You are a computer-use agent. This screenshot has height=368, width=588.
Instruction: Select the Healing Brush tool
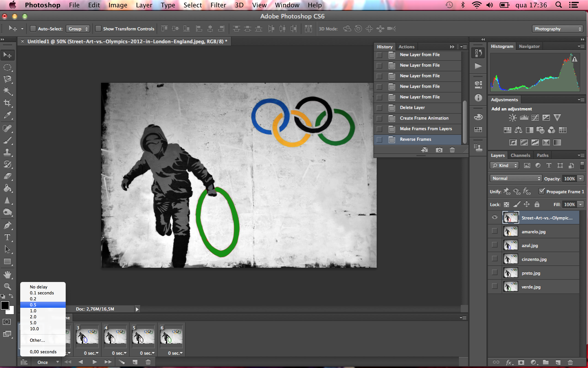7,128
